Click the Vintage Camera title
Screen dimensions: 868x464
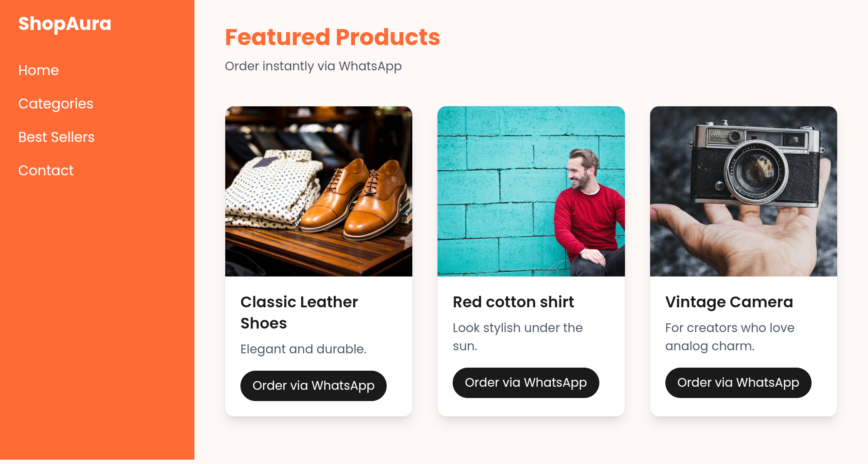pyautogui.click(x=729, y=302)
